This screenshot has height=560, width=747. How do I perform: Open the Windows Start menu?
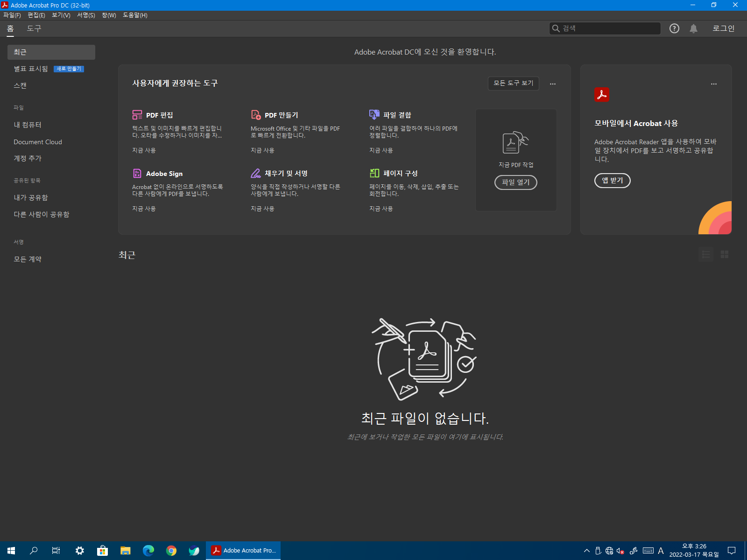[x=11, y=551]
